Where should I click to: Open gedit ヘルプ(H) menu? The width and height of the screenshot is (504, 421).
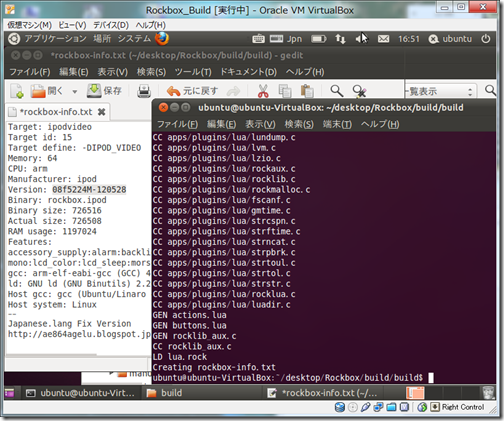pyautogui.click(x=305, y=72)
